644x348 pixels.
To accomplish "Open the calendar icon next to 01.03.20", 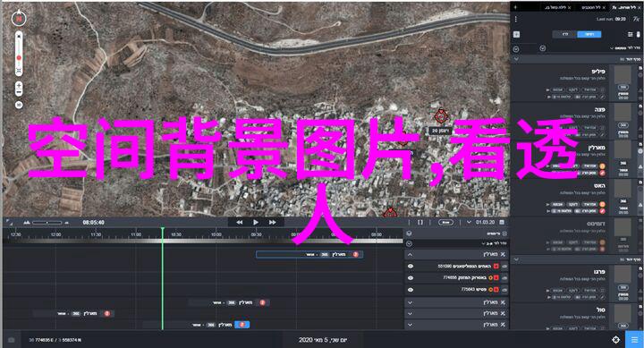I will click(x=502, y=222).
